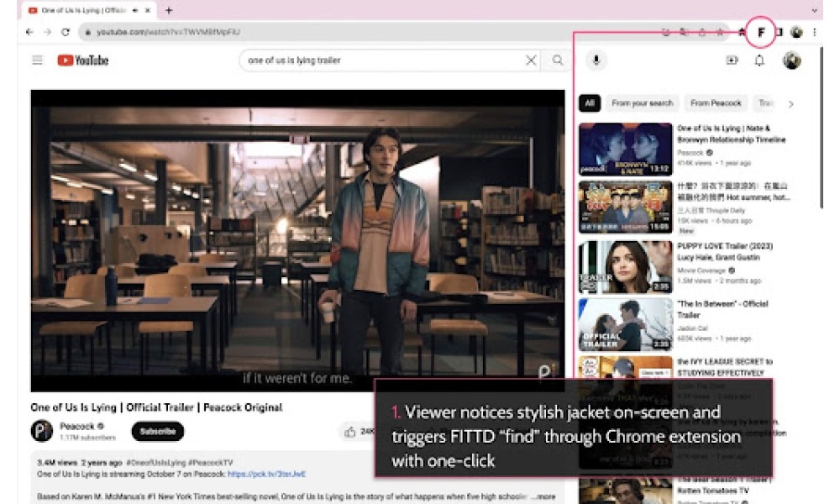Click the lock icon in the address bar

click(x=88, y=32)
